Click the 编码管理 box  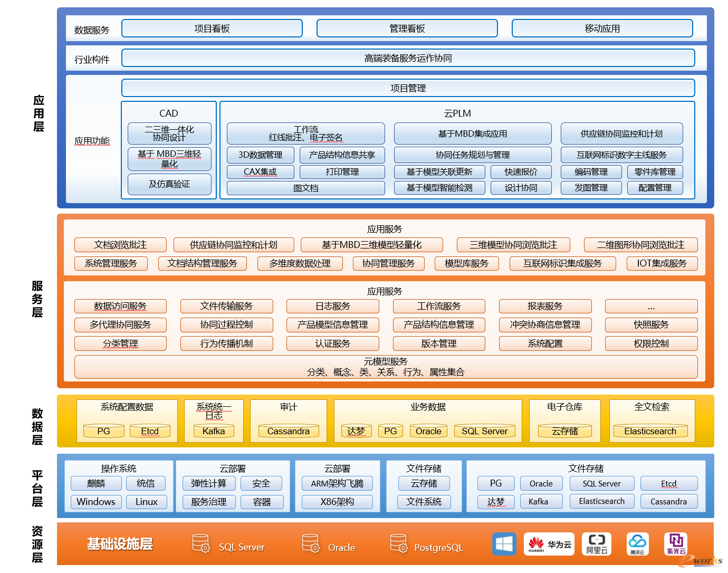[591, 172]
